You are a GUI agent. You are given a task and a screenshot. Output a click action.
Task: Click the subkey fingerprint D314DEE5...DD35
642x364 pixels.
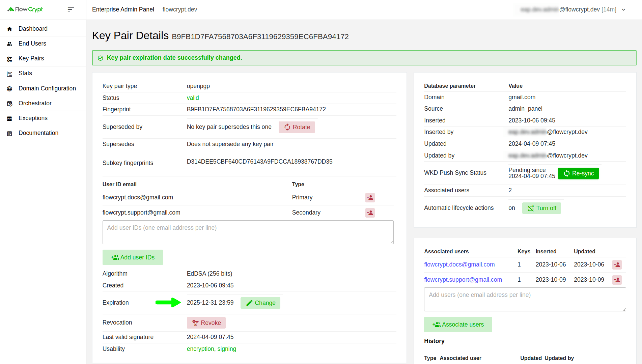pyautogui.click(x=260, y=162)
